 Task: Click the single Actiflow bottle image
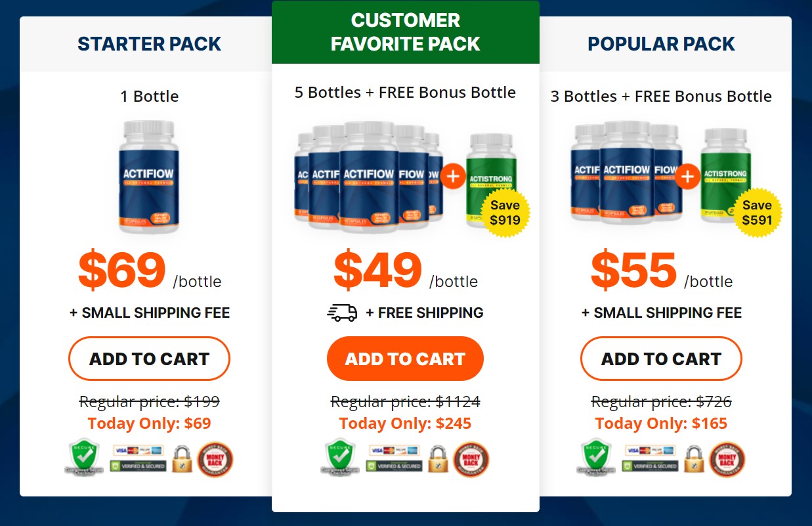(149, 177)
